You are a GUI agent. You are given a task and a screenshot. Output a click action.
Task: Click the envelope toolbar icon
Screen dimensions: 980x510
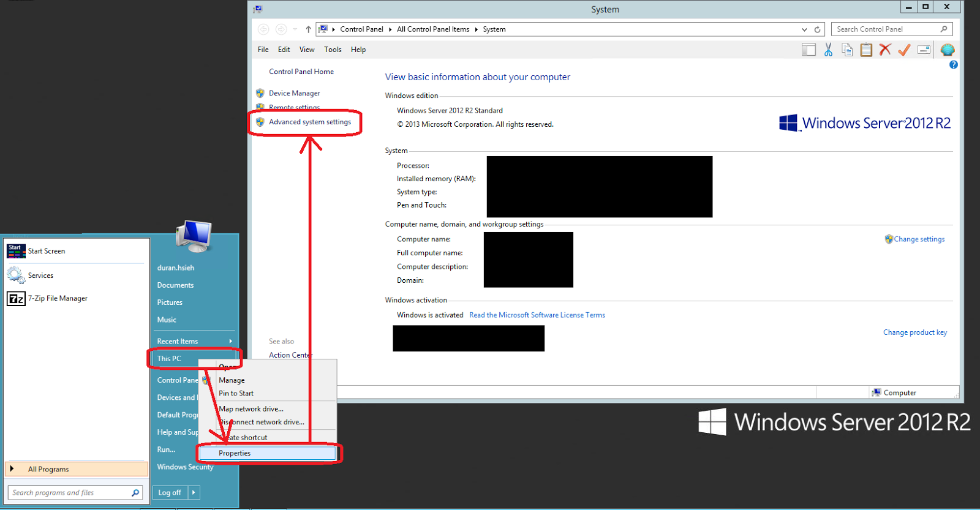click(x=924, y=50)
